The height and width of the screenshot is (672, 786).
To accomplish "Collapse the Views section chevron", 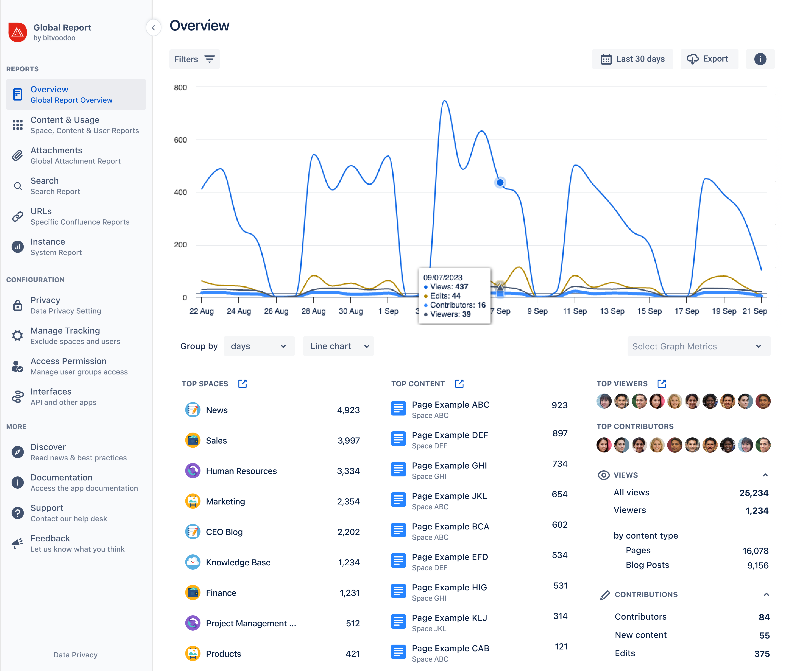I will pos(765,475).
